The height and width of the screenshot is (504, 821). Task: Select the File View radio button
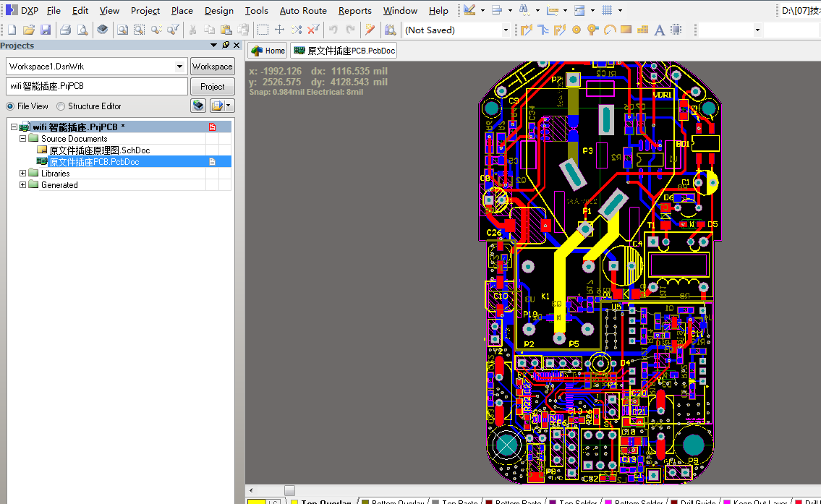tap(10, 106)
